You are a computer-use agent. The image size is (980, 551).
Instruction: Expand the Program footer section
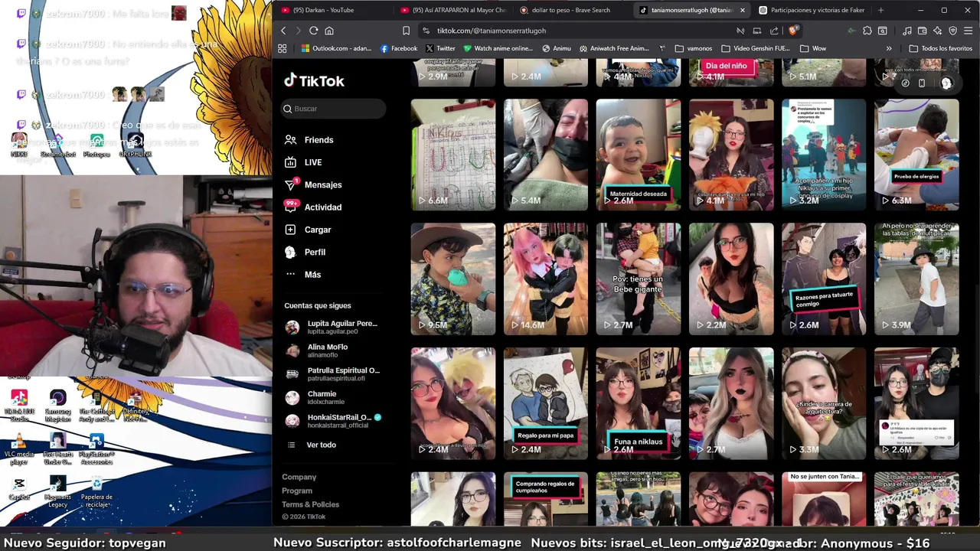(x=297, y=491)
